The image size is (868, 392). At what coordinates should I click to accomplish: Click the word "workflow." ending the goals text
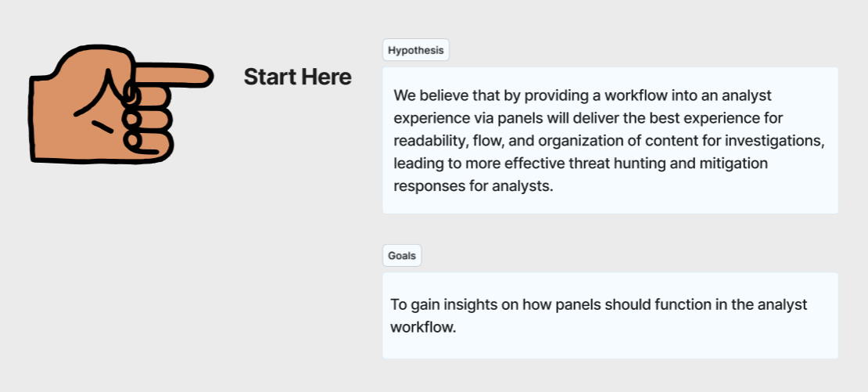point(423,327)
